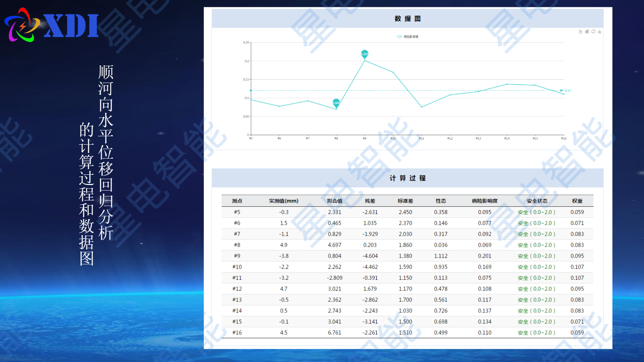Click the min value marker at #8
Viewport: 644px width, 362px height.
click(x=336, y=103)
